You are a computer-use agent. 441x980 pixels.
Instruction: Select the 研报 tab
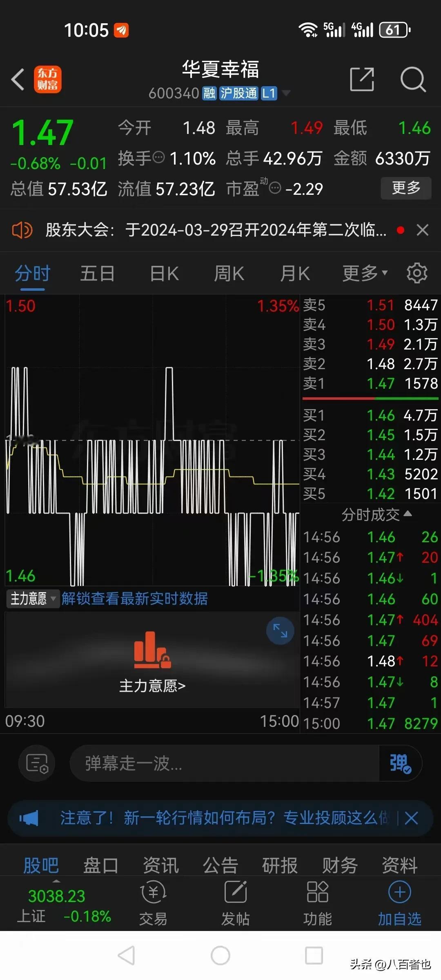point(280,865)
